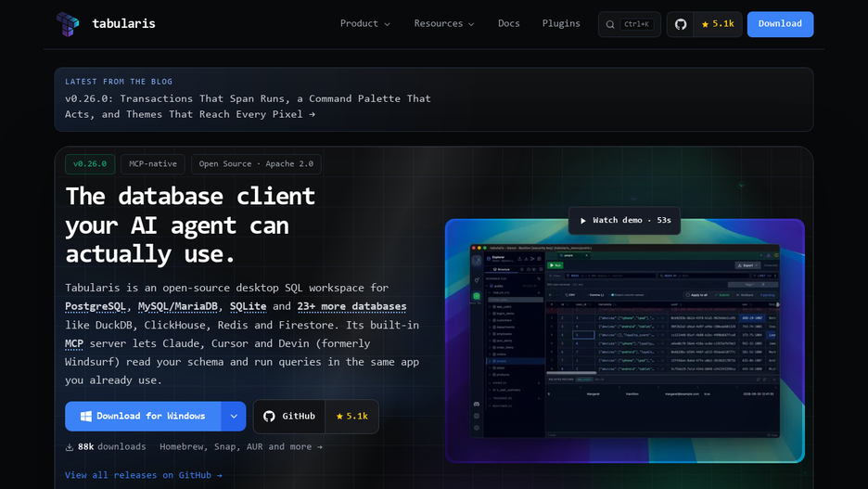The image size is (868, 489).
Task: Open Homebrew, Snap, AUR and more link
Action: 241,447
